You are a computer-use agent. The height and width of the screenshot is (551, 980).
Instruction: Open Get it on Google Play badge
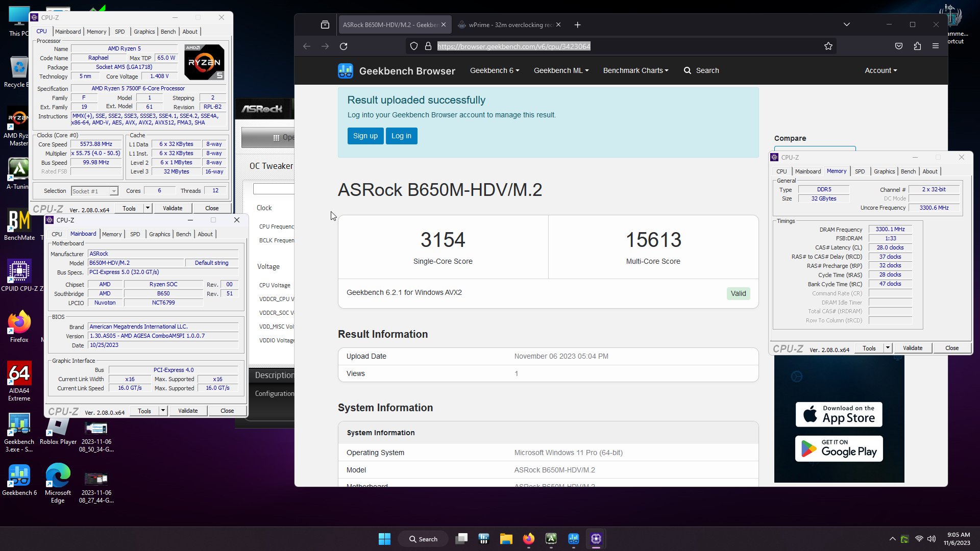tap(839, 448)
